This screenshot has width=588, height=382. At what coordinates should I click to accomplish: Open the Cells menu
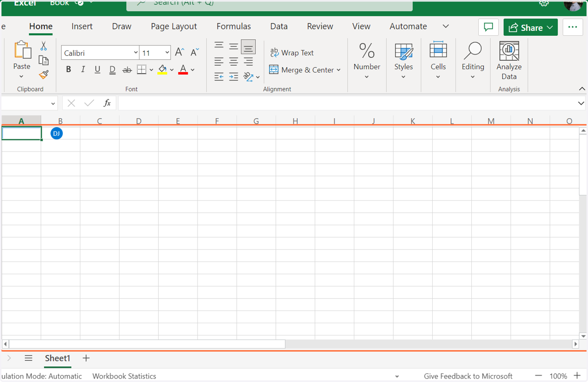point(438,61)
